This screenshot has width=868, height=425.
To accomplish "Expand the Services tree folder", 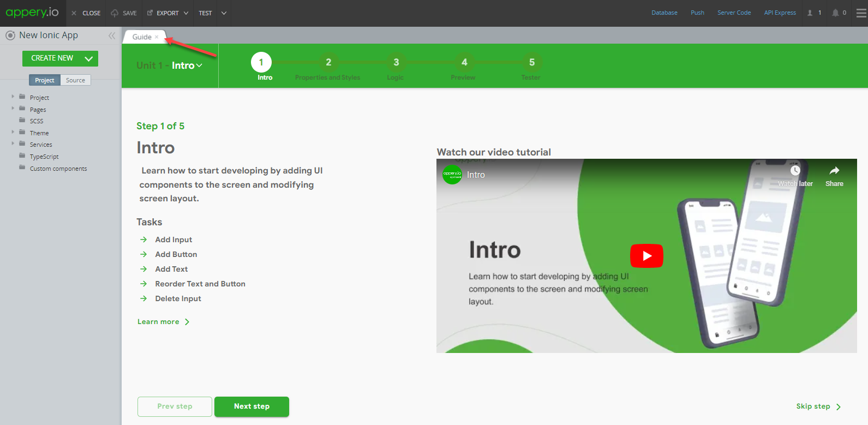I will pos(13,143).
